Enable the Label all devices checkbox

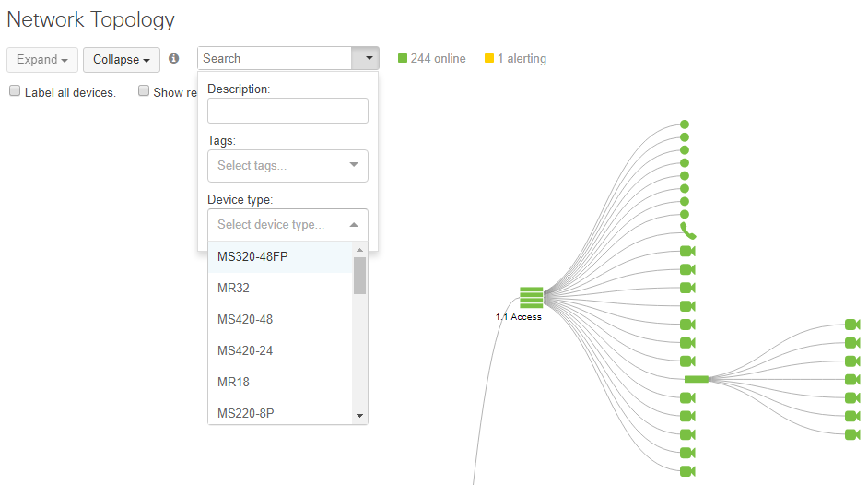click(15, 90)
